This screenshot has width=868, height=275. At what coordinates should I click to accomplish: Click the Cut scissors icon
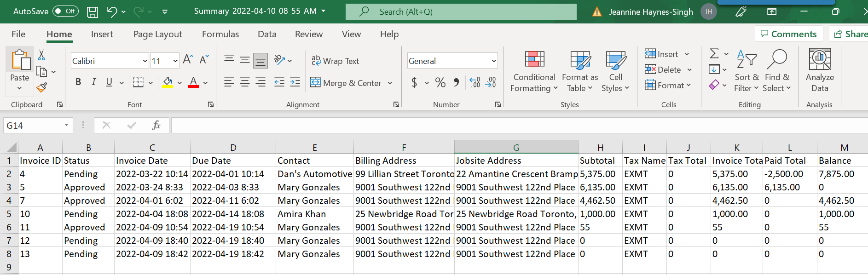41,56
